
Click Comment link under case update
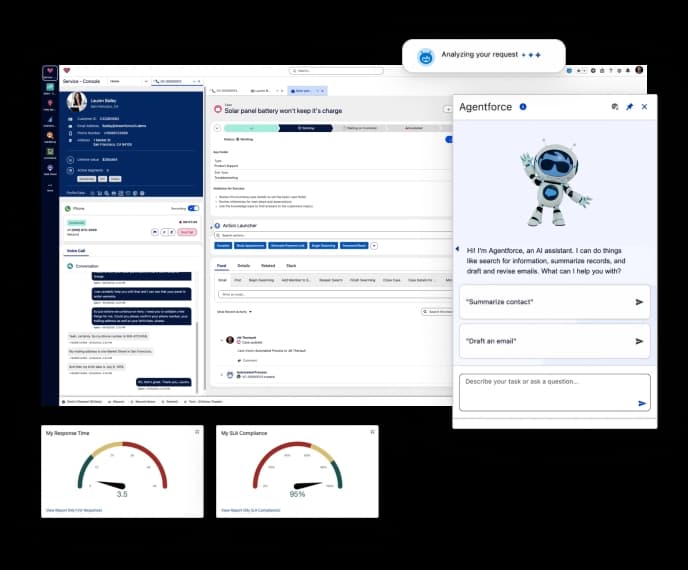click(247, 361)
